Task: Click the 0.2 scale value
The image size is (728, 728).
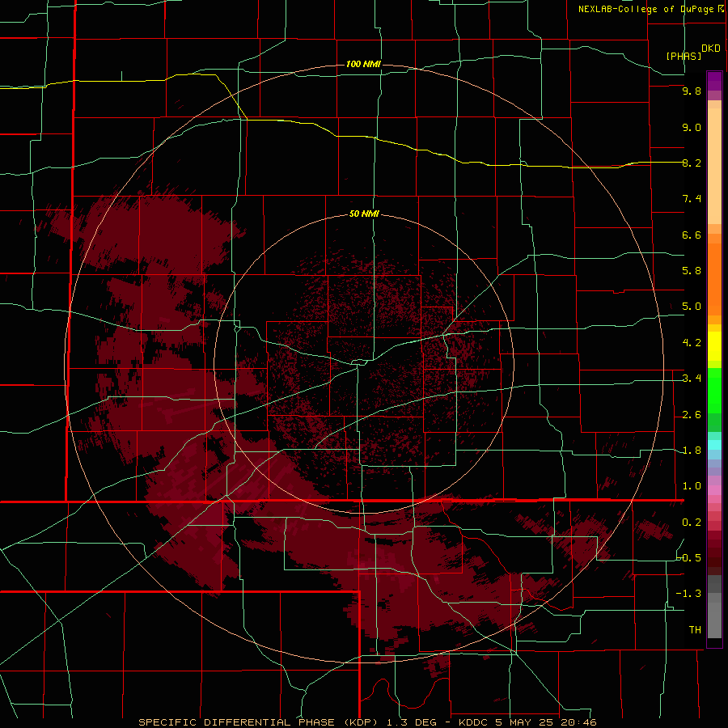Action: (x=692, y=523)
